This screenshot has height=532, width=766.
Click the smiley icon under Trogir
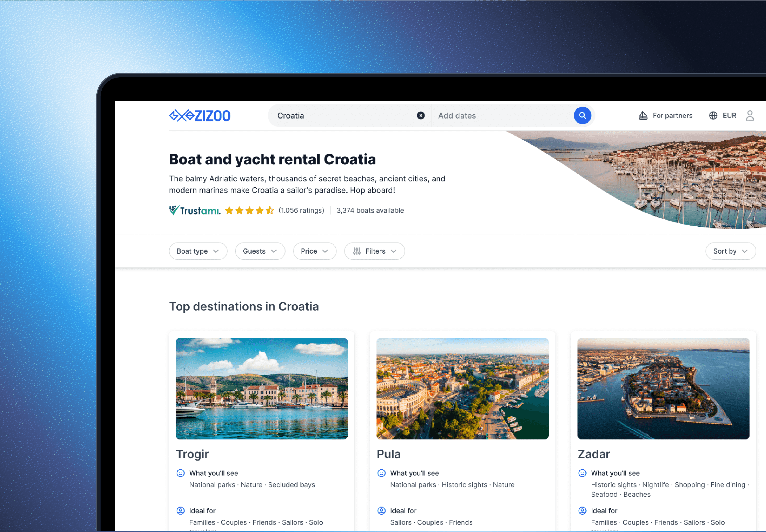(181, 473)
